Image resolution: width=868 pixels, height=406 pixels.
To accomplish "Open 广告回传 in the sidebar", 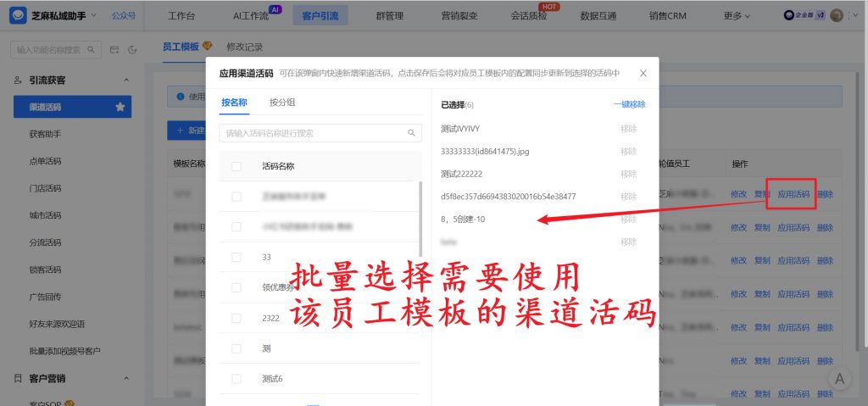I will (x=45, y=297).
